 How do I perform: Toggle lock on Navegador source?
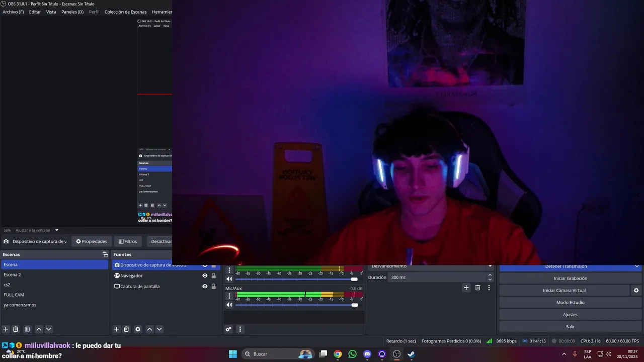214,276
